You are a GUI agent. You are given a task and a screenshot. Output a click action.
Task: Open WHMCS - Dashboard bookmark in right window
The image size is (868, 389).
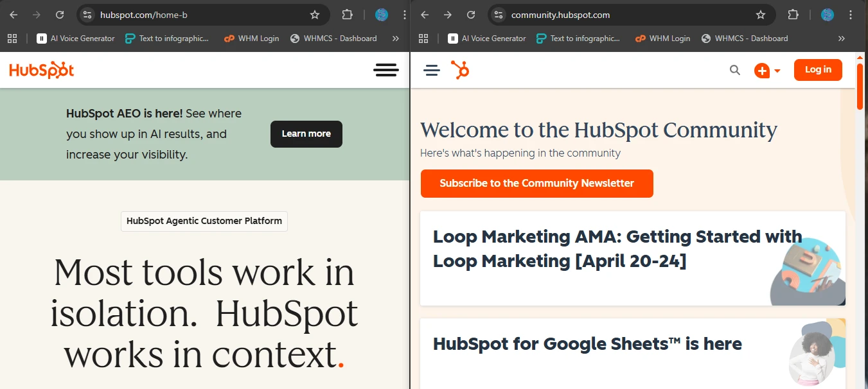(745, 39)
